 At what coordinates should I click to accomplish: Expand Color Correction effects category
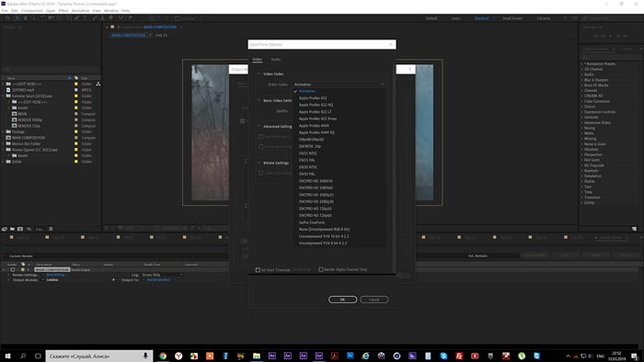click(582, 101)
